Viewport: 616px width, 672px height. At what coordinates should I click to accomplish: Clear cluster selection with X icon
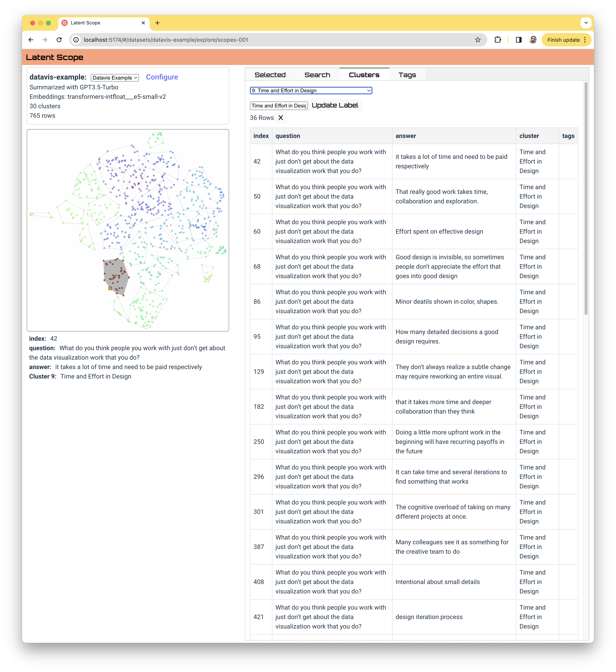281,118
